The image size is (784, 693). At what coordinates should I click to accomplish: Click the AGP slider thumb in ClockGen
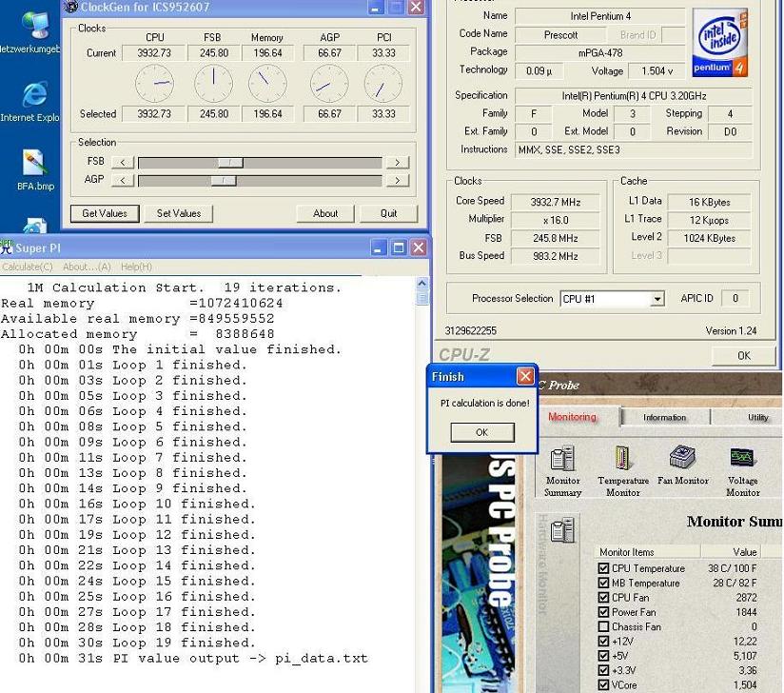pyautogui.click(x=224, y=180)
